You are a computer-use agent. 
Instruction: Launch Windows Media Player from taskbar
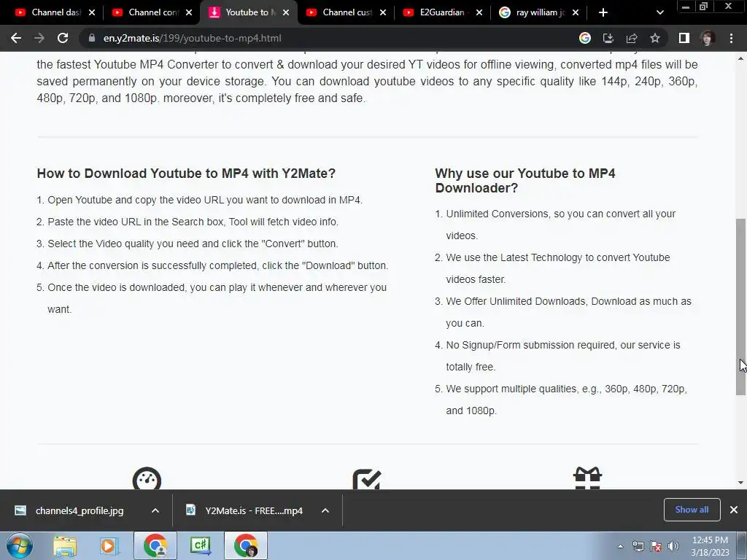[109, 545]
